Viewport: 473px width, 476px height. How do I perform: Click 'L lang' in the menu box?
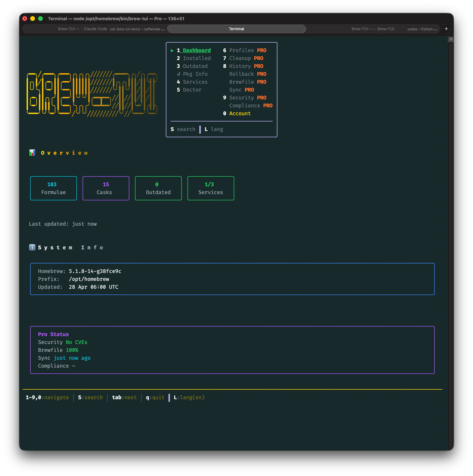pos(214,129)
